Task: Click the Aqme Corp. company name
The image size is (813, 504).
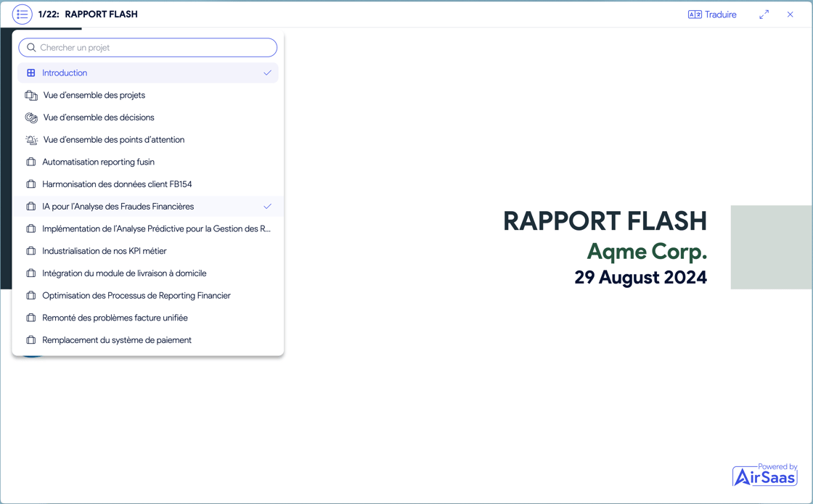Action: (x=647, y=252)
